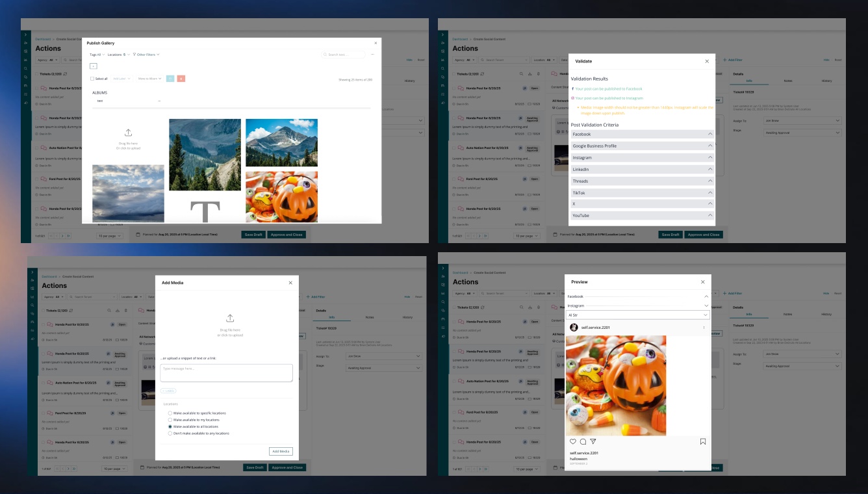The width and height of the screenshot is (868, 494).
Task: Click the upload icon in Publish Gallery grid
Action: [x=128, y=133]
